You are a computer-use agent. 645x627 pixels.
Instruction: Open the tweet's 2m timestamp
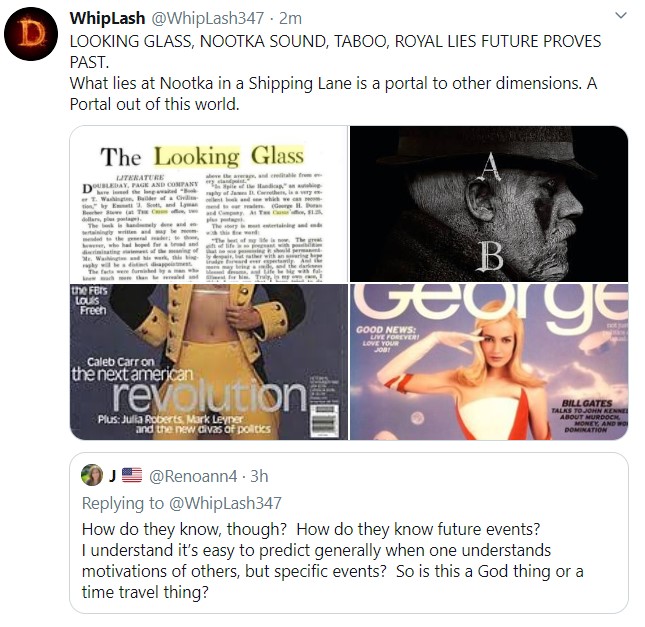pyautogui.click(x=290, y=18)
